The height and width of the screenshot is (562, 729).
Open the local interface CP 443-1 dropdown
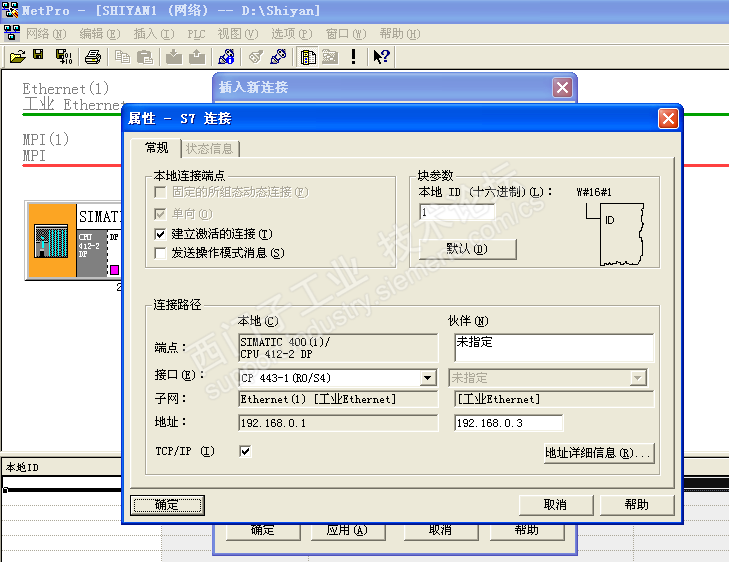tap(428, 378)
